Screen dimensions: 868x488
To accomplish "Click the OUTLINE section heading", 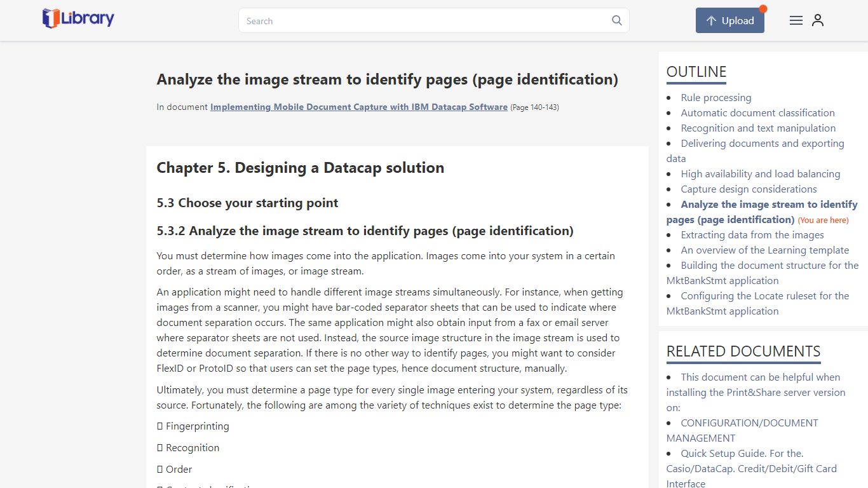I will pos(696,72).
